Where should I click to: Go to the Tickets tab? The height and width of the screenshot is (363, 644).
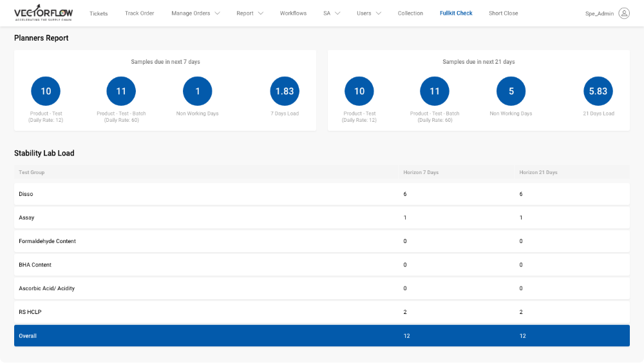99,14
